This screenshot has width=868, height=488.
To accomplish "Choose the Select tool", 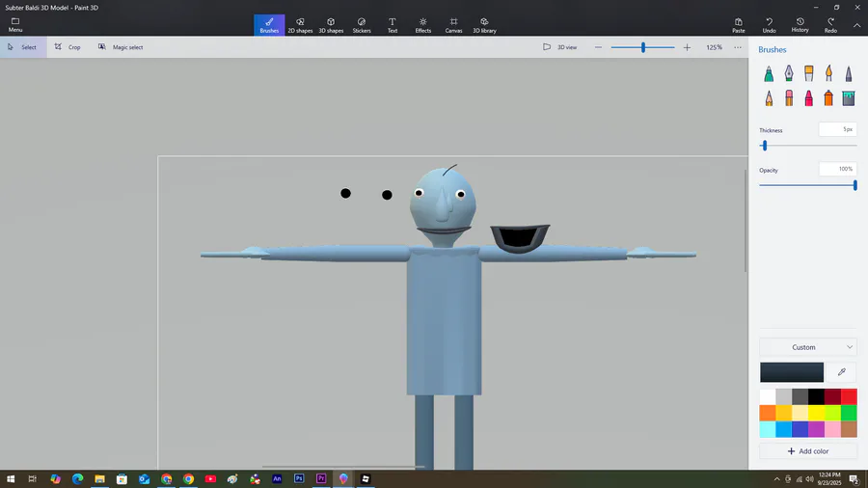I will tap(23, 47).
